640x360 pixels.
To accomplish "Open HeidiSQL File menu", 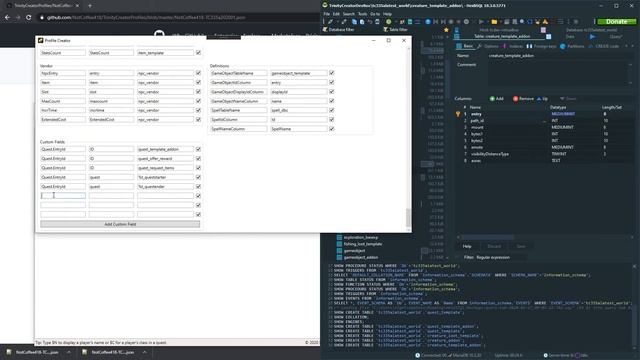I will [x=327, y=14].
